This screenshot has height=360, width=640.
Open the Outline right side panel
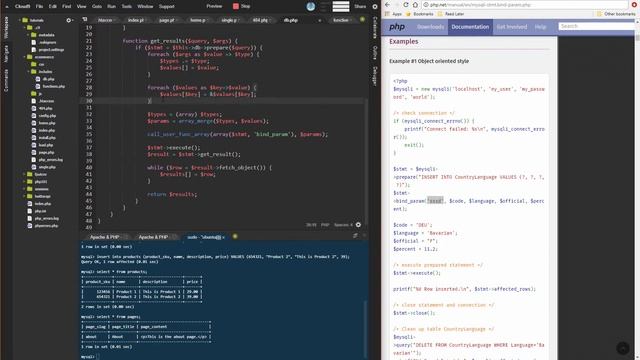point(375,53)
